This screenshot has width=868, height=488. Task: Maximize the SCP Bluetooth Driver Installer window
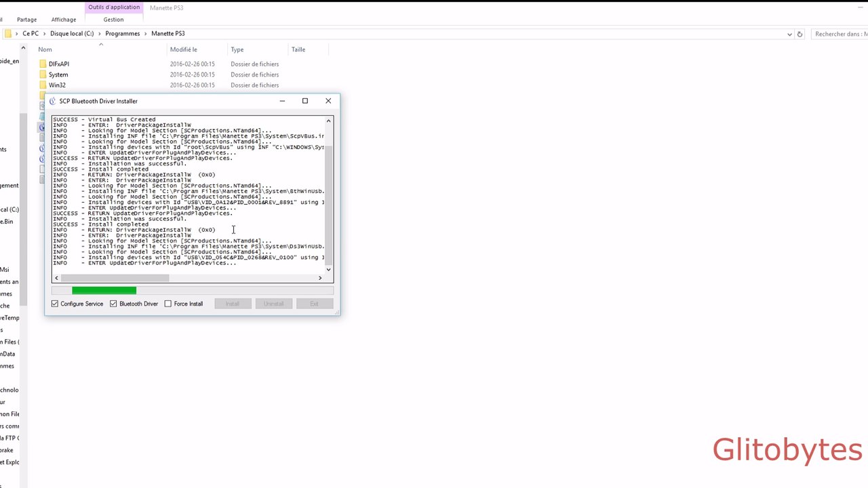click(x=305, y=101)
